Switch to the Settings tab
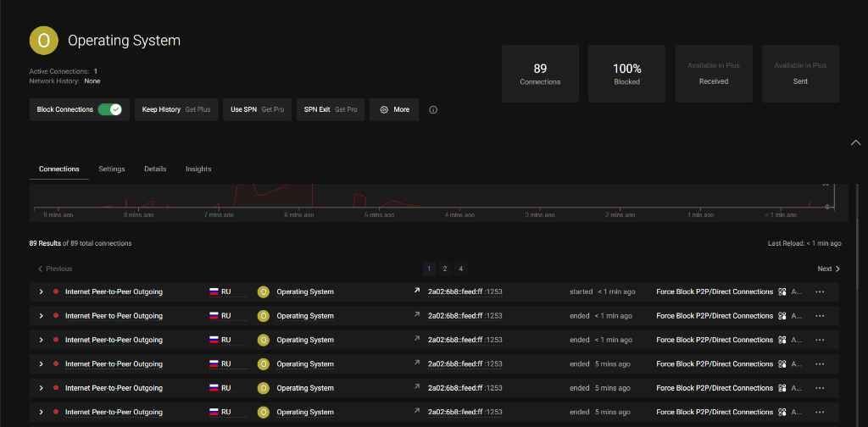 click(112, 169)
